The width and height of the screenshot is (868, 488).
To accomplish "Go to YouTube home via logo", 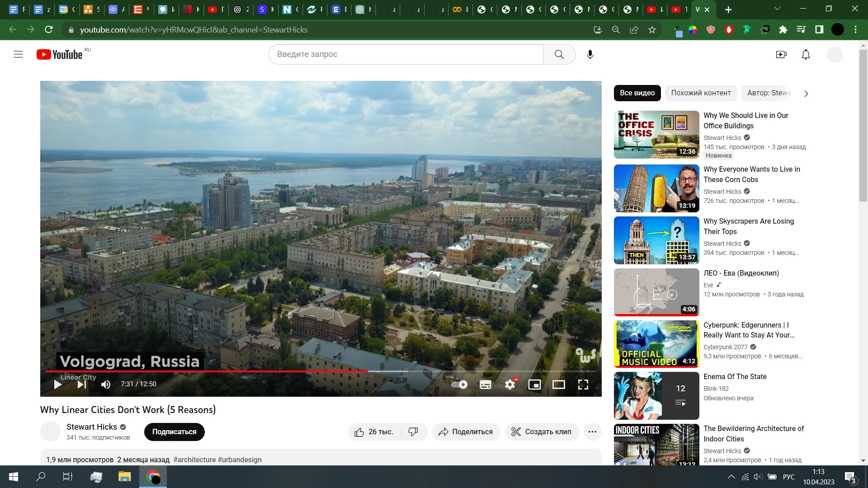I will tap(60, 54).
